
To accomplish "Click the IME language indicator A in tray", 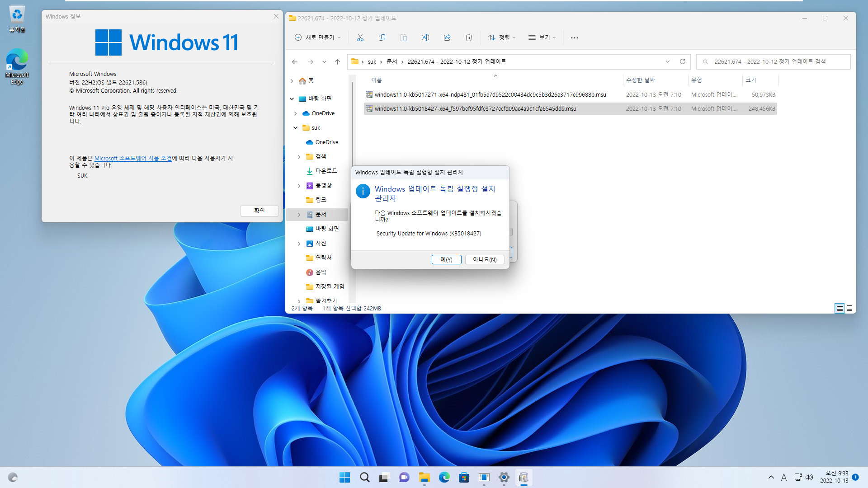I will point(784,477).
